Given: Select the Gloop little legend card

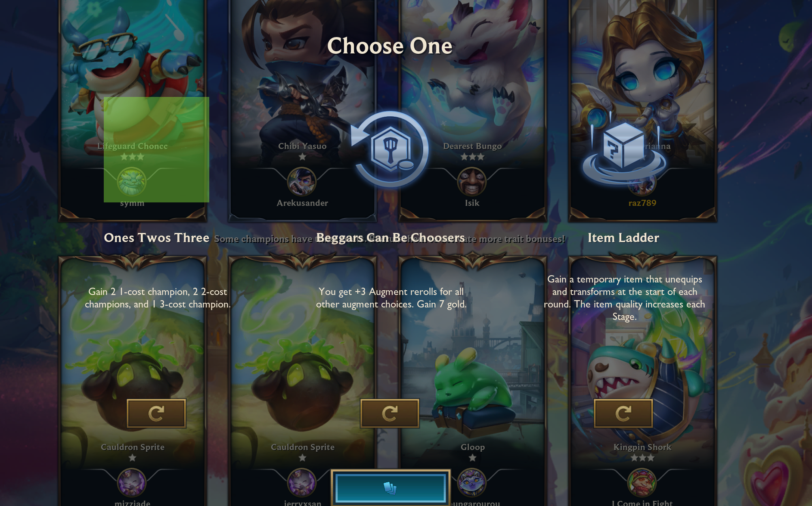Looking at the screenshot, I should coord(473,381).
